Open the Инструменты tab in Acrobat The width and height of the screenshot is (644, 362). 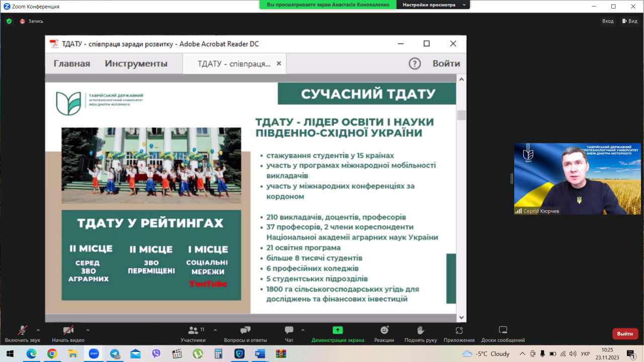point(136,63)
